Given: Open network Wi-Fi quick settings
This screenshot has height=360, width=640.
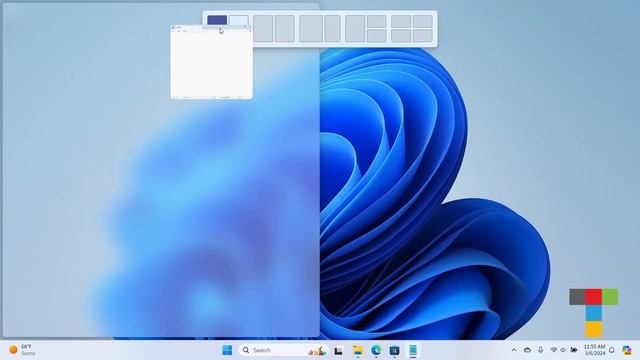Looking at the screenshot, I should (554, 350).
